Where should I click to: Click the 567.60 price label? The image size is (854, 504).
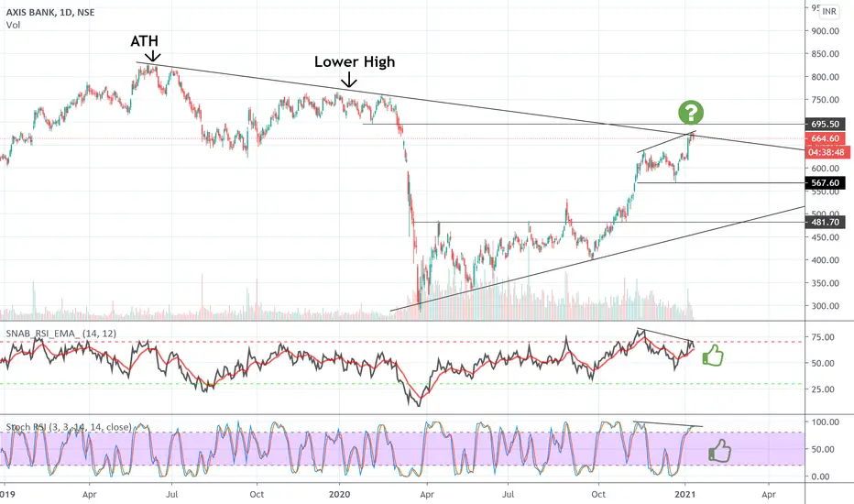click(x=825, y=183)
